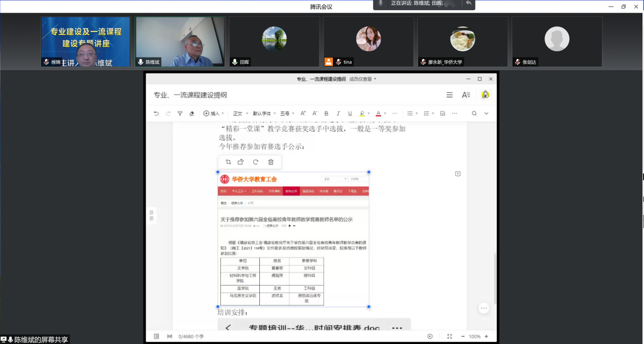Select 张剑达 participant tile
This screenshot has width=644, height=344.
pyautogui.click(x=557, y=42)
